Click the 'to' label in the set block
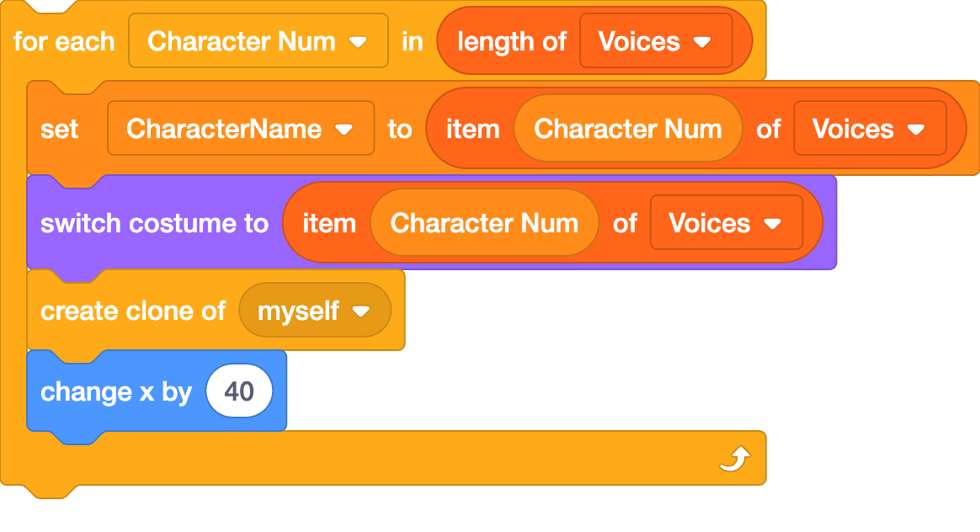Screen dimensions: 980x532 coord(400,129)
